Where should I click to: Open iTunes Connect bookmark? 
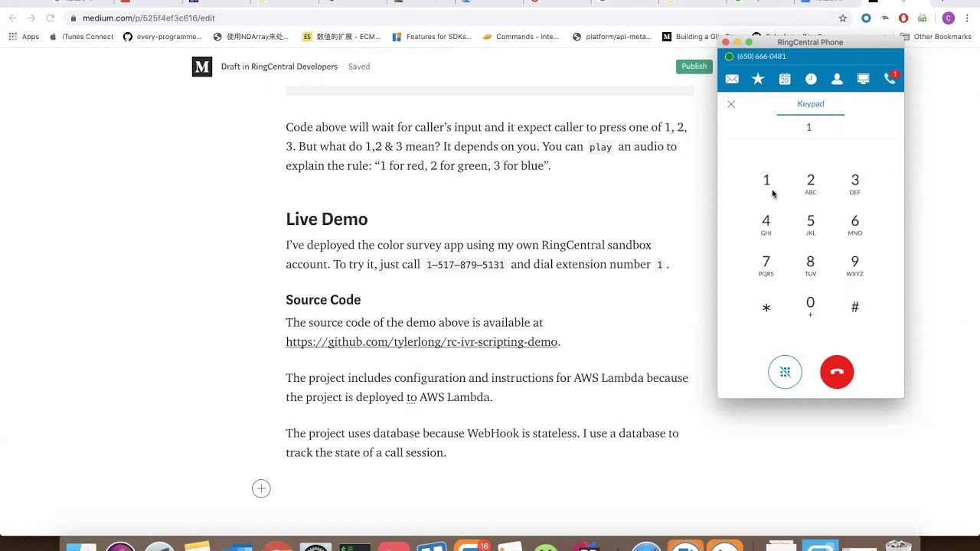click(x=80, y=37)
